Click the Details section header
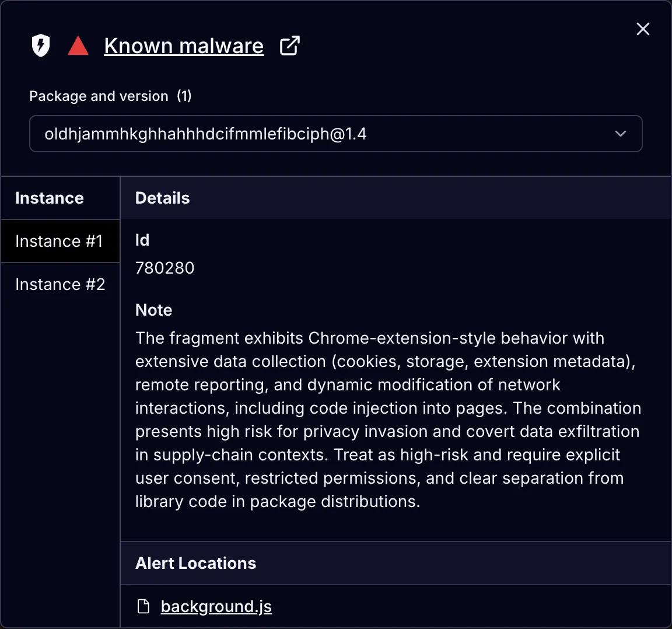 pyautogui.click(x=163, y=198)
